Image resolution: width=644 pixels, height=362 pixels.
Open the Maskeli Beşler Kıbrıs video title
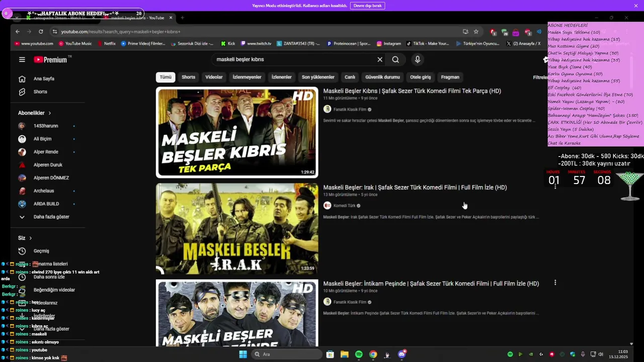coord(412,91)
